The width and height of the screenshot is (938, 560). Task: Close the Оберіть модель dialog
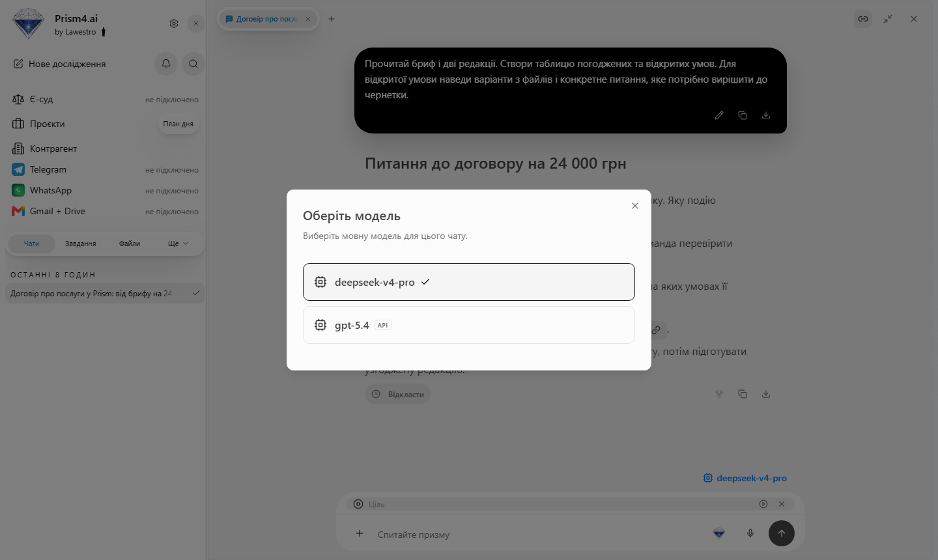[635, 206]
